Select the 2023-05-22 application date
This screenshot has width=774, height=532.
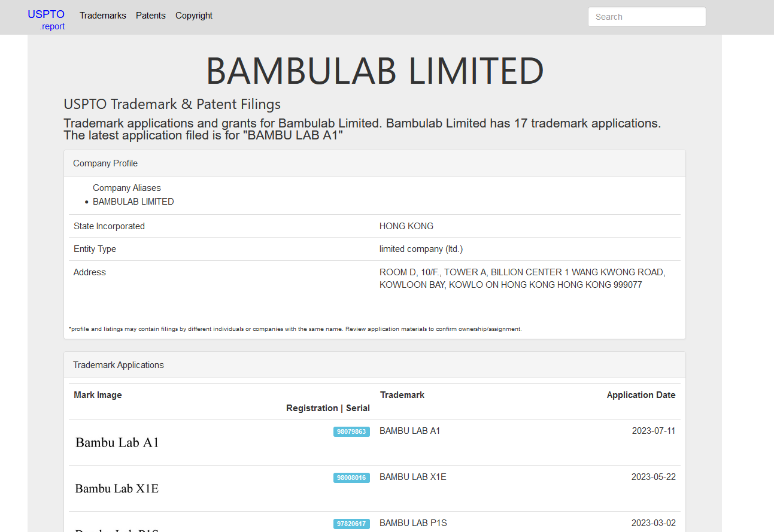[x=654, y=477]
